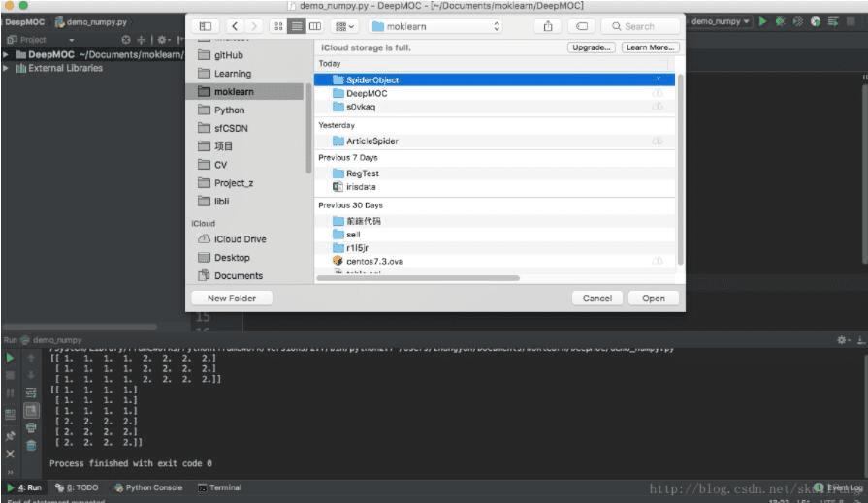The height and width of the screenshot is (503, 868).
Task: Run demo_numpy from PyCharm toolbar
Action: tap(763, 21)
